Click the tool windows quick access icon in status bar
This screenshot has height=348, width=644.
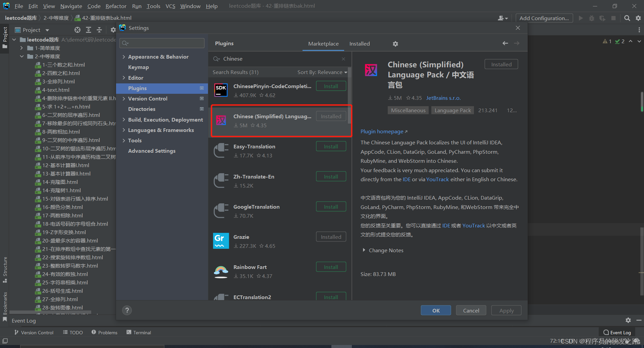pyautogui.click(x=5, y=341)
